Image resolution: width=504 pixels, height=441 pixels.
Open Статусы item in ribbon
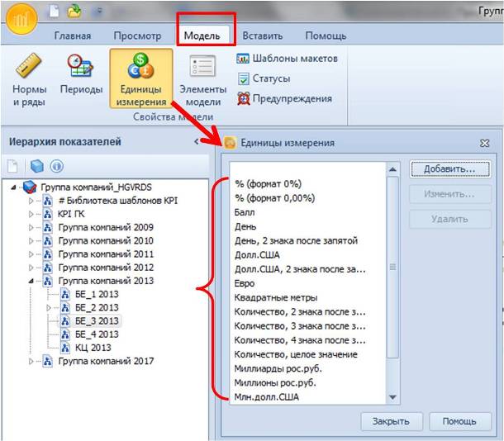tap(264, 78)
